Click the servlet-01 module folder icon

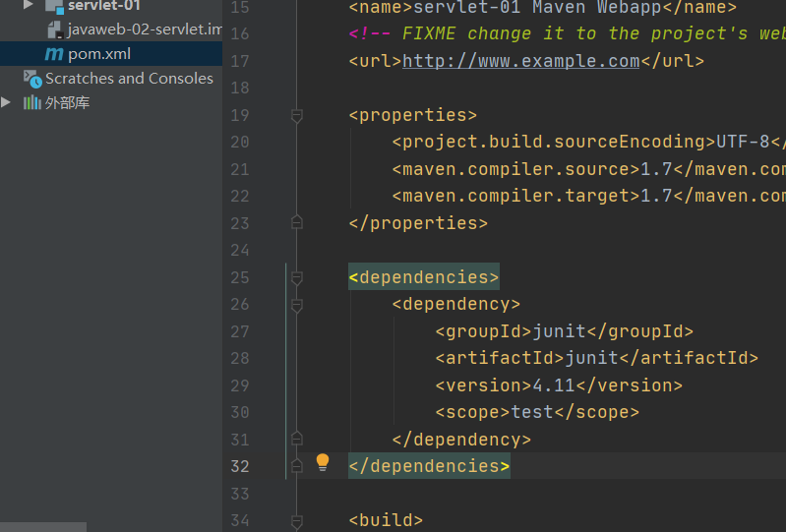tap(54, 6)
